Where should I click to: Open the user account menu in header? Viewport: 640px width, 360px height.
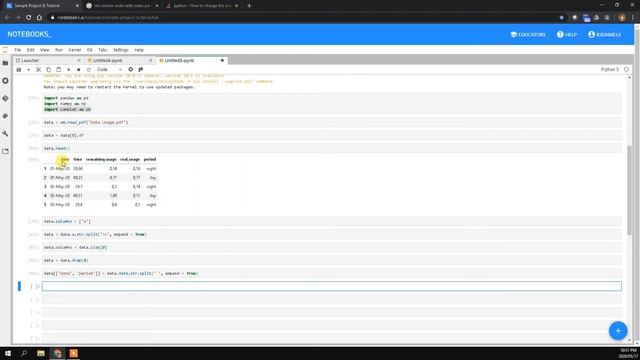tap(604, 35)
